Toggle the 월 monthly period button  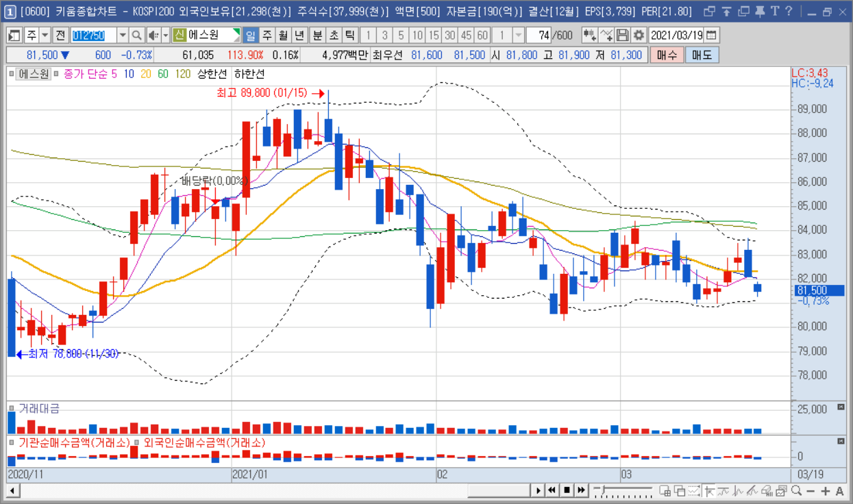coord(283,36)
